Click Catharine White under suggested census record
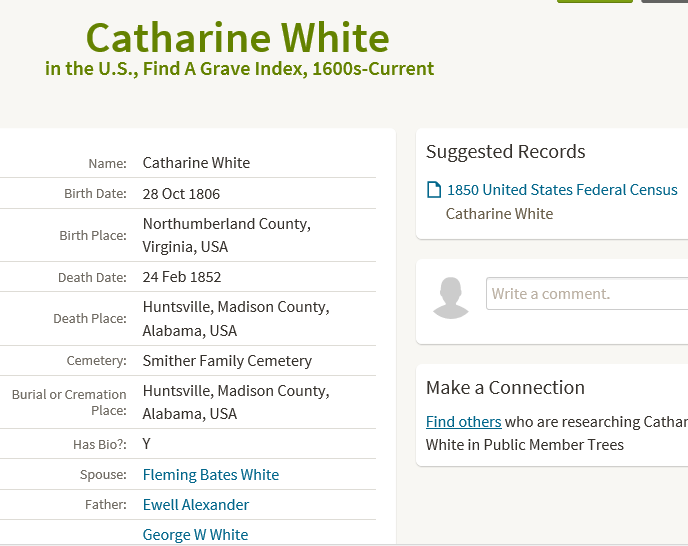 [x=499, y=214]
